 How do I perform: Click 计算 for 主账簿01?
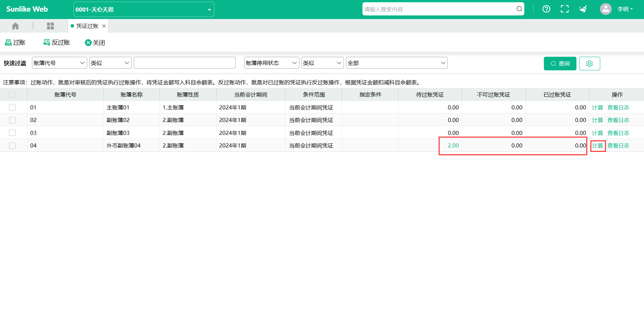pos(597,108)
